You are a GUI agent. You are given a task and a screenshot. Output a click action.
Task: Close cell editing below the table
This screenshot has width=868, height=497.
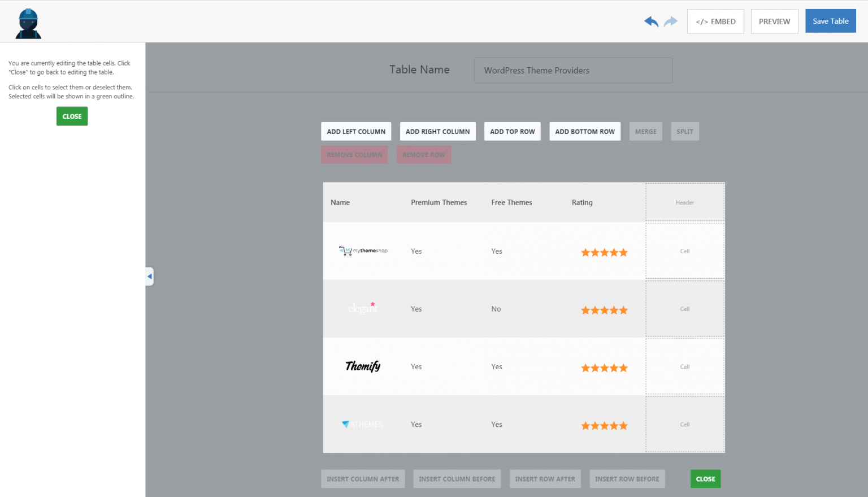click(705, 479)
